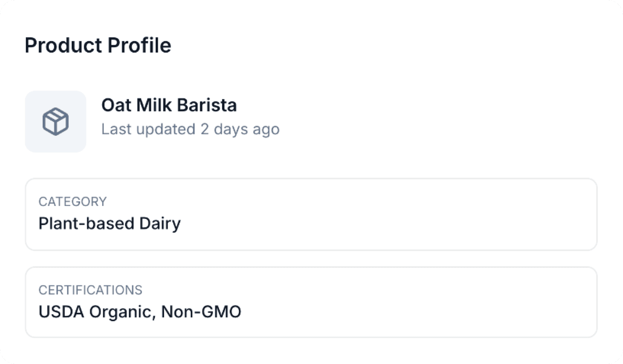Click the word Profile in the heading
Screen dimensions: 623x364
point(139,45)
